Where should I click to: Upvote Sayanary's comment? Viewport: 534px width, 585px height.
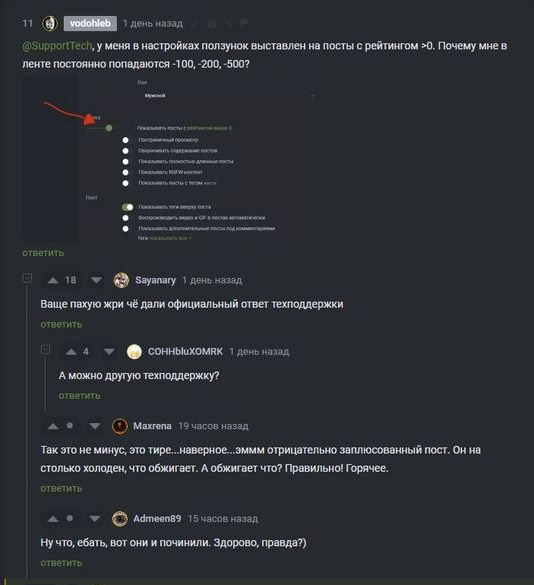[x=53, y=280]
